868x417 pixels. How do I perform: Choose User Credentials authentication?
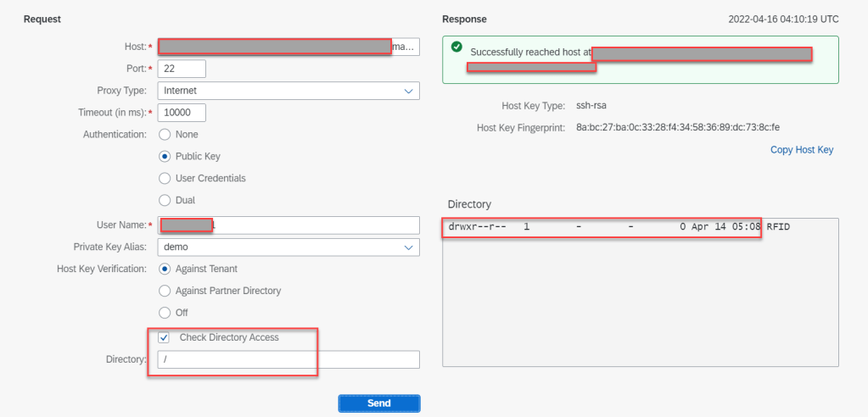click(x=165, y=178)
